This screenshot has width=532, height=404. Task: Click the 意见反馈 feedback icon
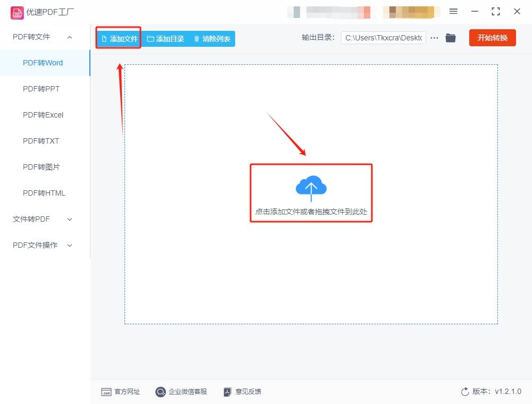tap(228, 392)
